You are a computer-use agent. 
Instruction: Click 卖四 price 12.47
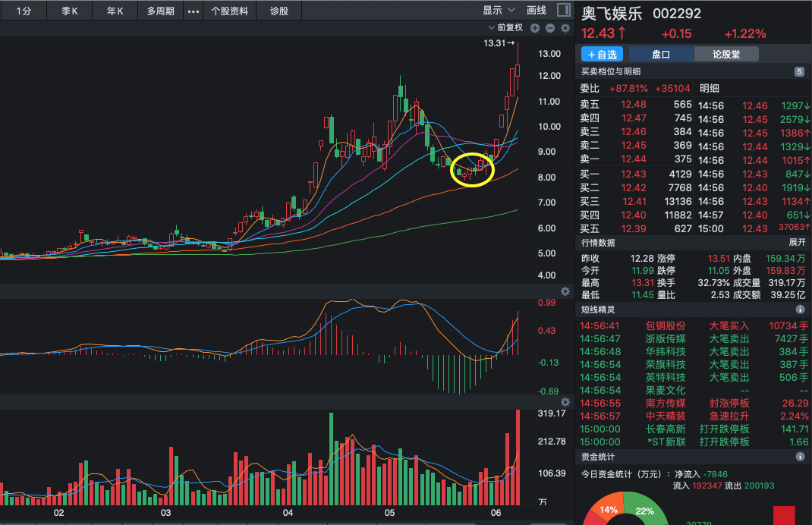(634, 118)
